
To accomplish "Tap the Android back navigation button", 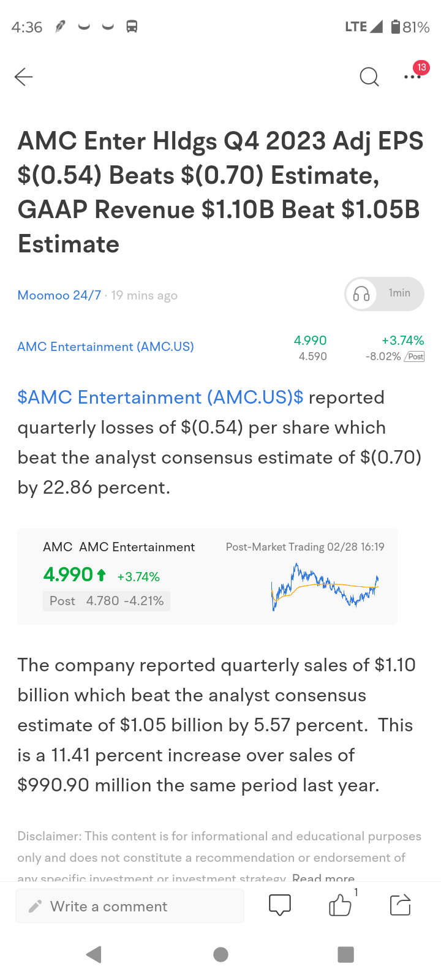I will (94, 954).
